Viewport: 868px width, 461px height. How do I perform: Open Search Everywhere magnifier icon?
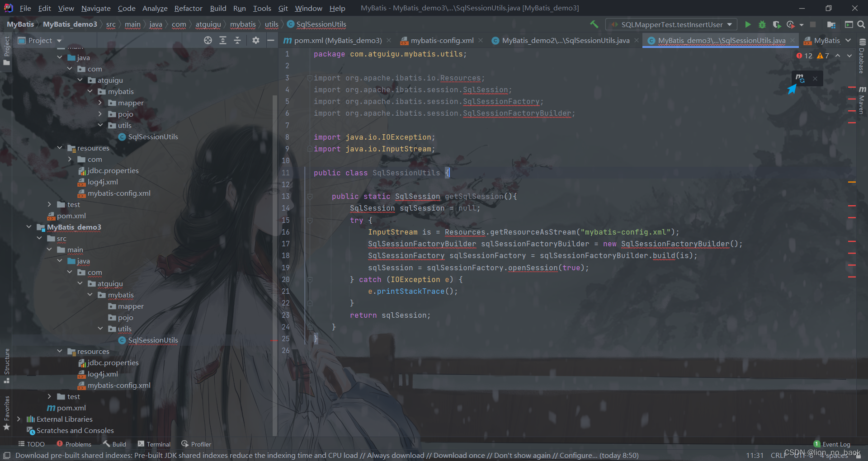point(861,24)
